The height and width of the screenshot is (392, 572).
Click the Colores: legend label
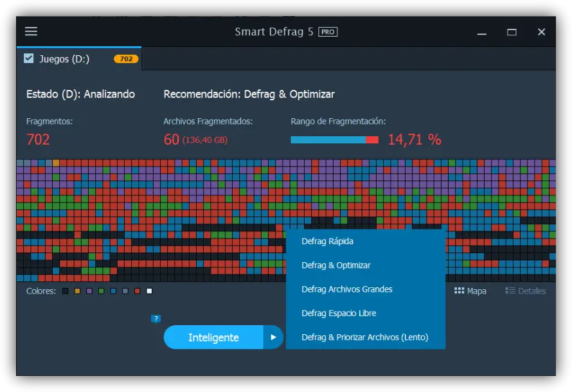[41, 291]
